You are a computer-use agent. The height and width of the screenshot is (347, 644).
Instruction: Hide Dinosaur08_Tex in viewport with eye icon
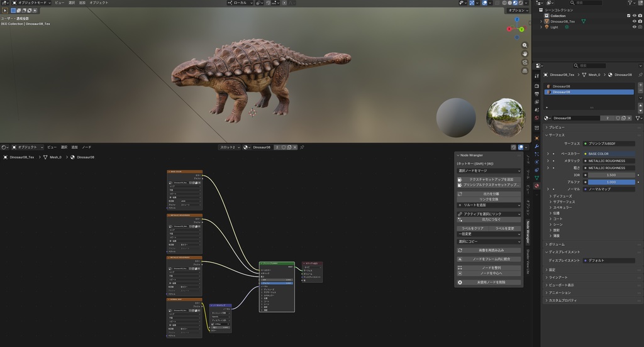[x=634, y=21]
